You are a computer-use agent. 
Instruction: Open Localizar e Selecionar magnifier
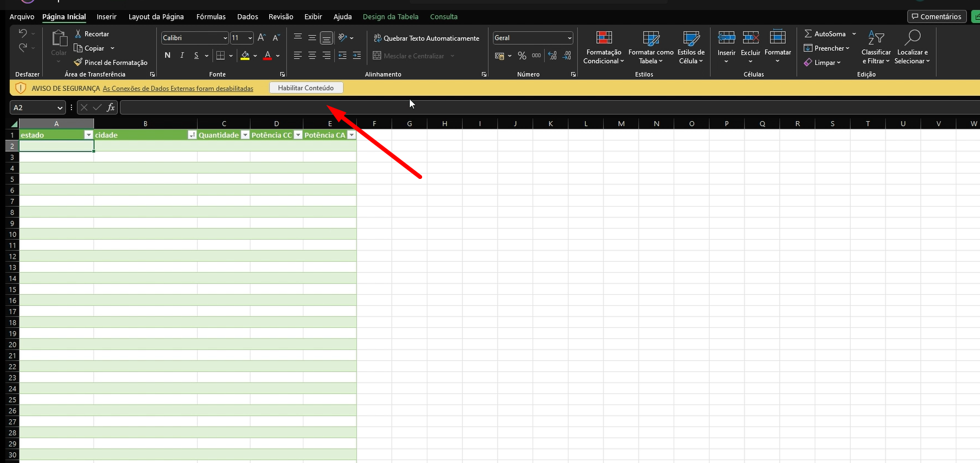coord(912,38)
